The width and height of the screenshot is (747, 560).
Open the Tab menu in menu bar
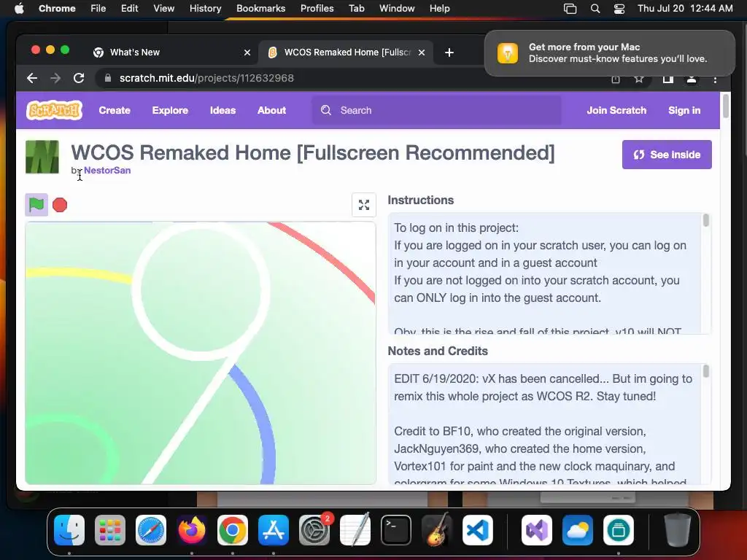pyautogui.click(x=356, y=9)
